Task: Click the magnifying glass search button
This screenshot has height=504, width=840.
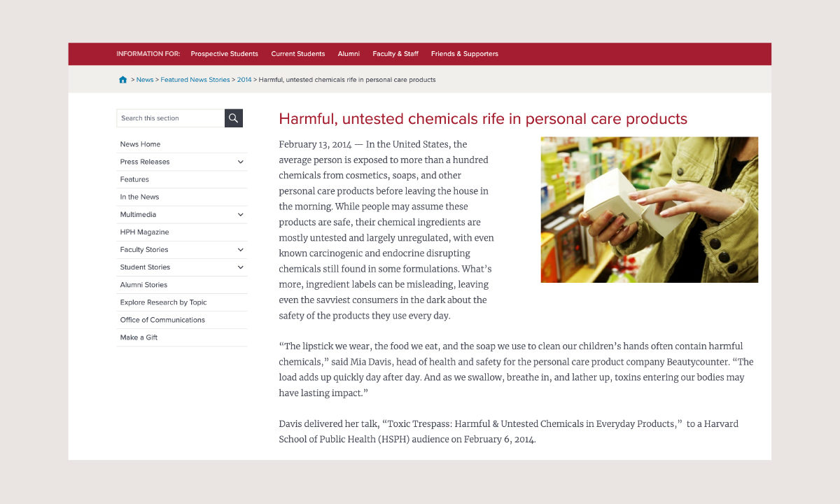Action: coord(234,118)
